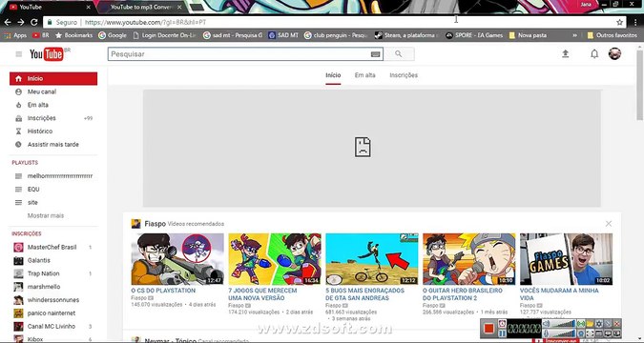This screenshot has height=343, width=644.
Task: Open the recorder yellow folder icon
Action: (x=591, y=323)
